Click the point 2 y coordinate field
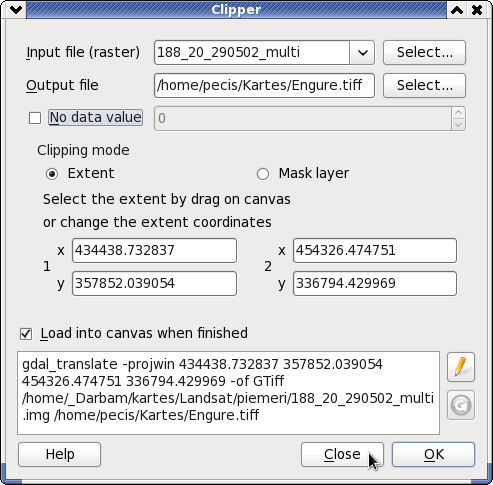The height and width of the screenshot is (485, 493). pos(375,283)
